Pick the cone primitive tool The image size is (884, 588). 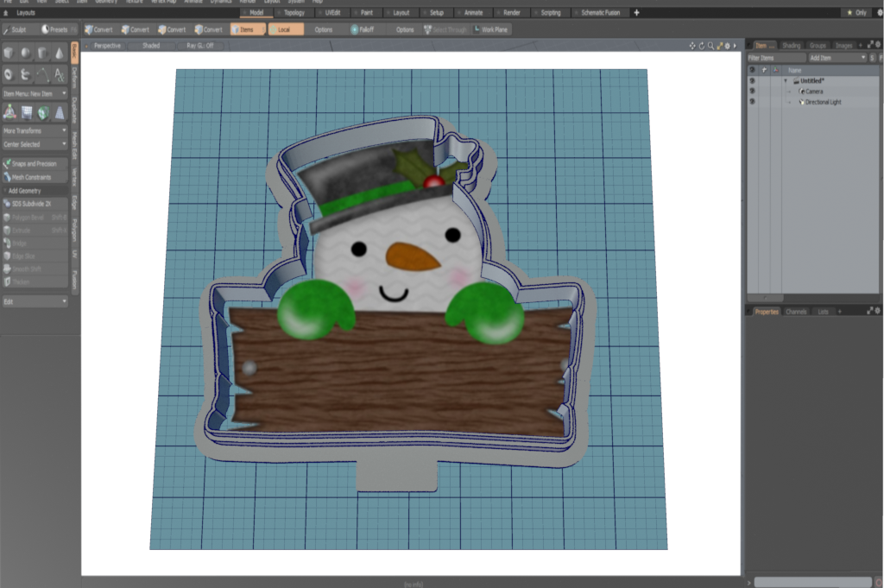(59, 54)
